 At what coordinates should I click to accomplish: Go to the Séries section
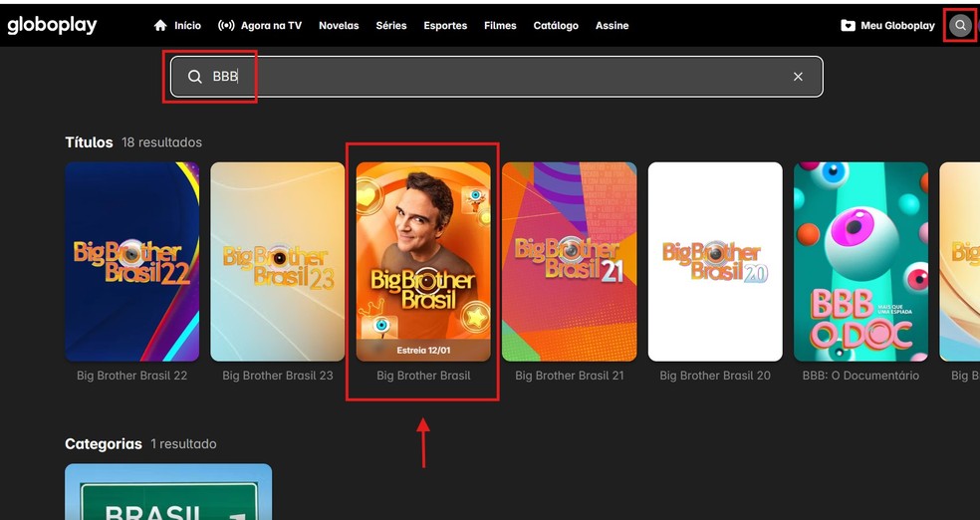coord(391,26)
